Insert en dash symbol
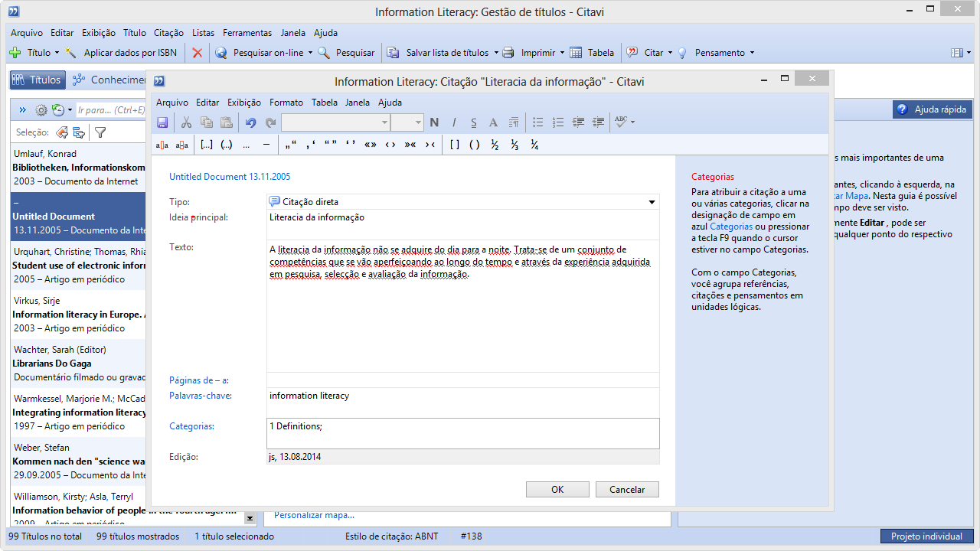This screenshot has height=551, width=980. [x=266, y=145]
